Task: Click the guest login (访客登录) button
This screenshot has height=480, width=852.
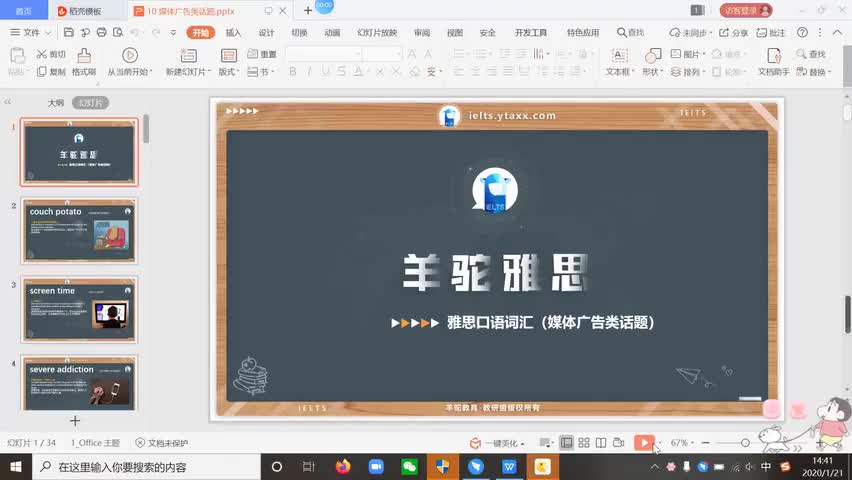Action: (746, 10)
